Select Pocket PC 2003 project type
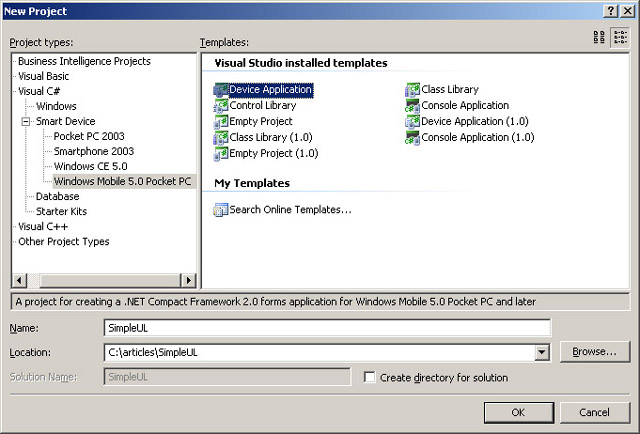This screenshot has width=640, height=434. [x=89, y=136]
